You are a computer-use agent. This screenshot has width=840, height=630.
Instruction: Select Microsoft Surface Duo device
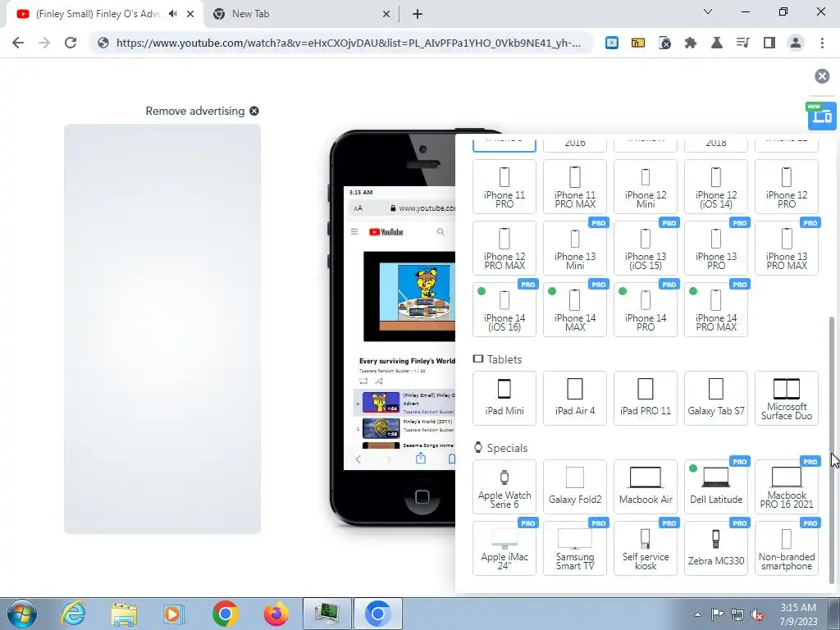[787, 398]
